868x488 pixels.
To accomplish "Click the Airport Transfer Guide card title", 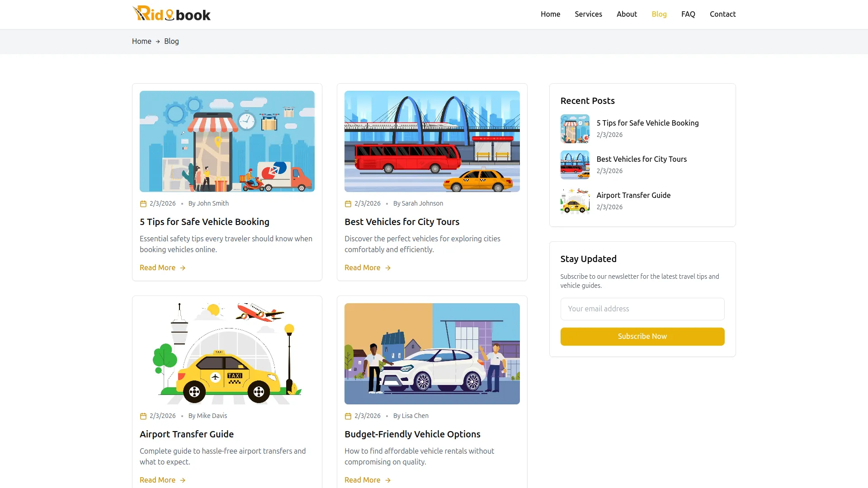I will coord(187,434).
